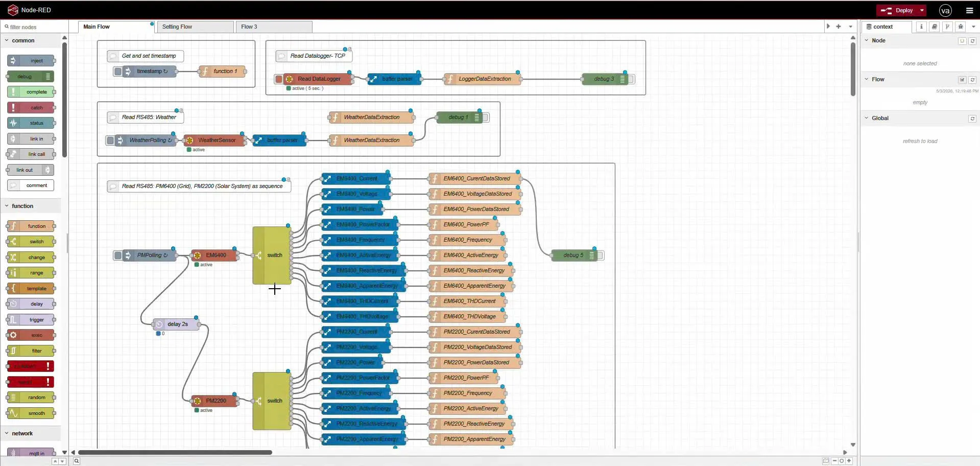Trigger the Read DataLogger node button

279,79
